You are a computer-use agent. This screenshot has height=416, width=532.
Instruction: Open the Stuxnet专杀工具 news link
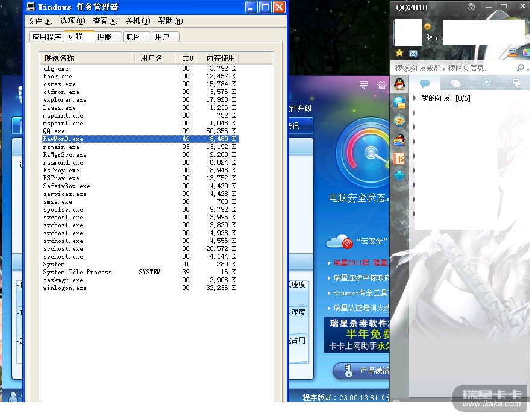(x=361, y=293)
